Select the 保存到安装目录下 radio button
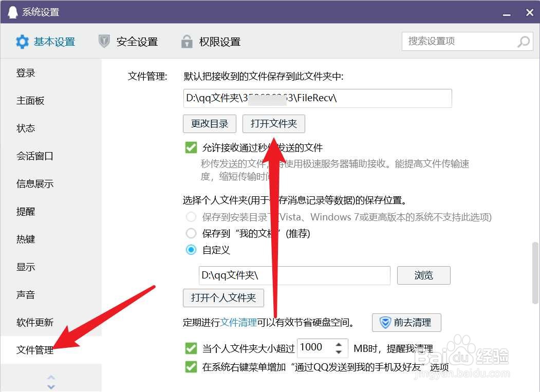This screenshot has height=392, width=540. coord(191,217)
